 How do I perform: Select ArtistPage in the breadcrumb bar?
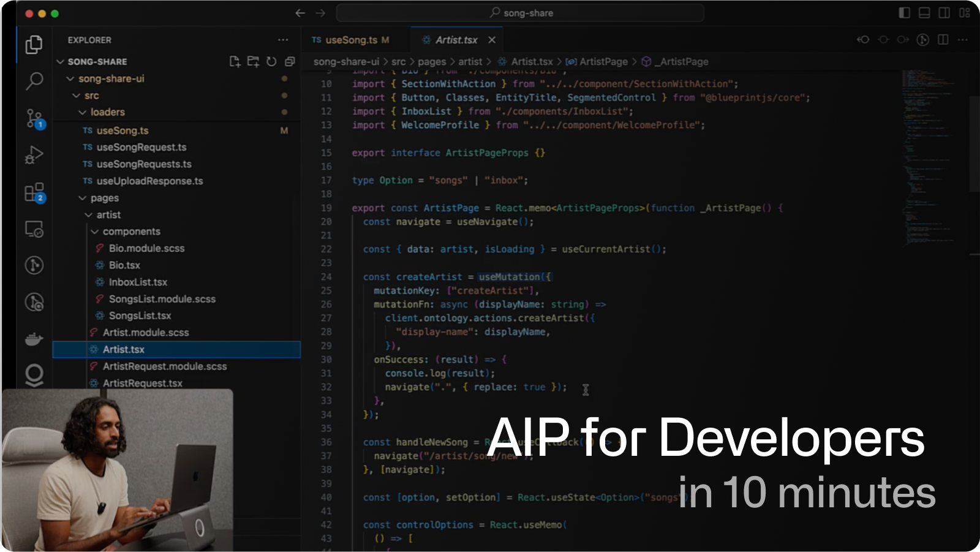click(x=603, y=61)
